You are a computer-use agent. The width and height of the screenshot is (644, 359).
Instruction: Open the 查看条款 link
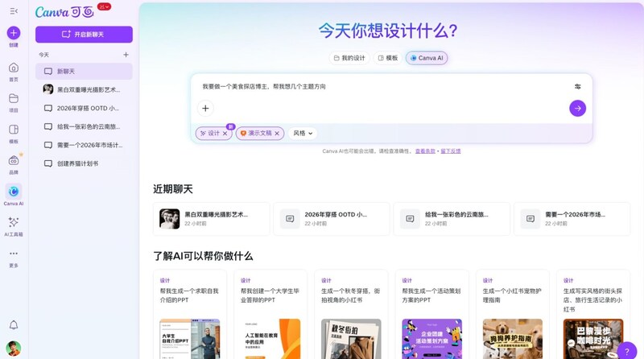coord(424,151)
